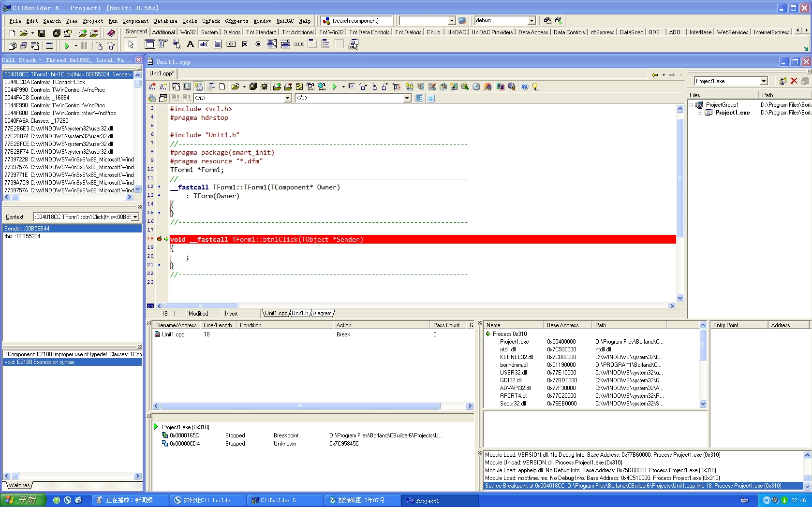Pick the MainMenu component in palette
Viewport: 812px width, 507px height.
point(163,44)
